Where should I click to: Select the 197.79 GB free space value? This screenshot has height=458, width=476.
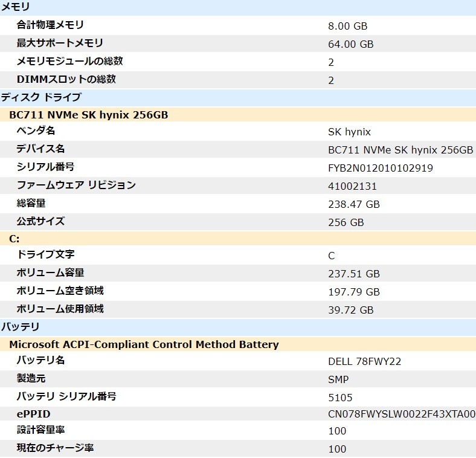(x=353, y=292)
